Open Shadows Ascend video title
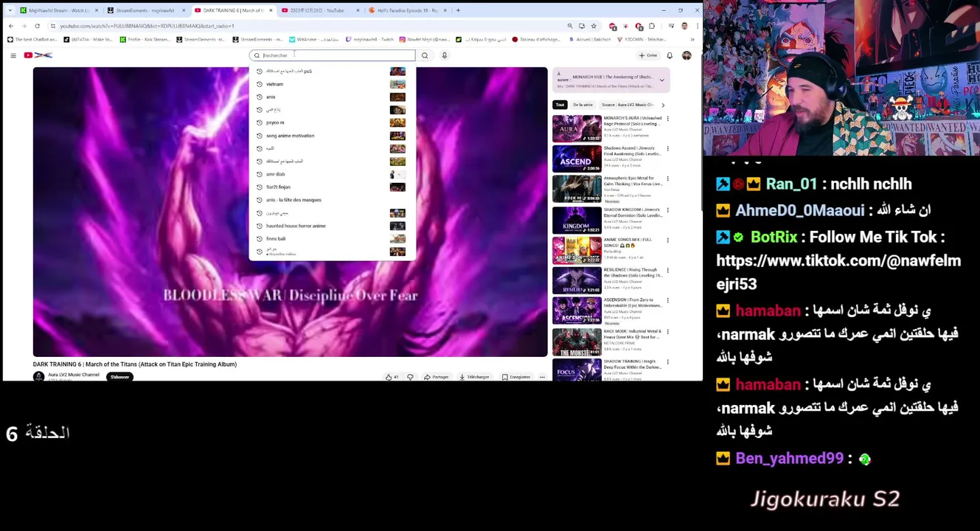 pyautogui.click(x=632, y=151)
